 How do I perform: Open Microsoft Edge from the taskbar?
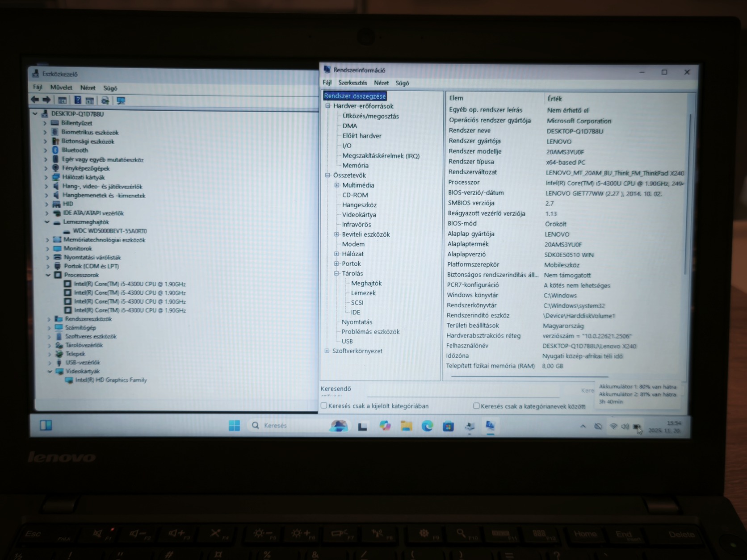pyautogui.click(x=427, y=426)
